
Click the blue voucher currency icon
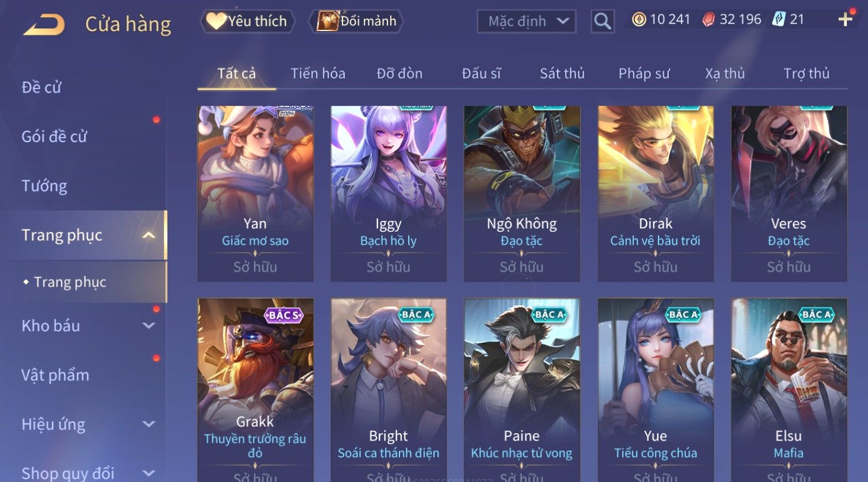[779, 20]
